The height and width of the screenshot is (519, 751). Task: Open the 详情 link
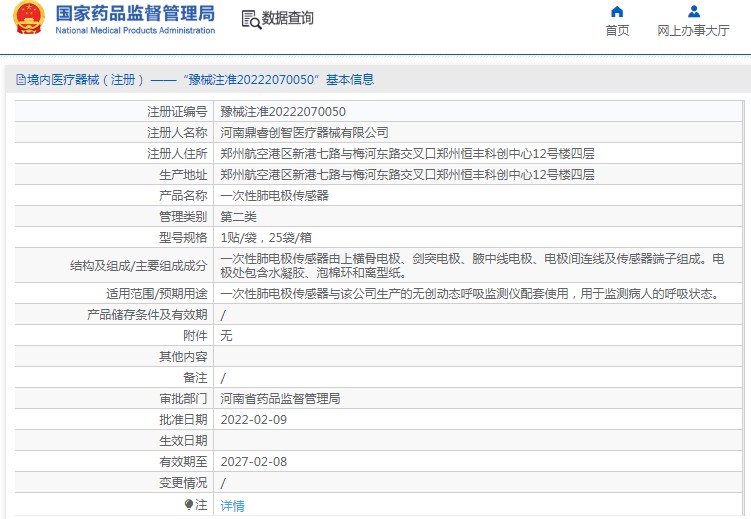coord(232,506)
